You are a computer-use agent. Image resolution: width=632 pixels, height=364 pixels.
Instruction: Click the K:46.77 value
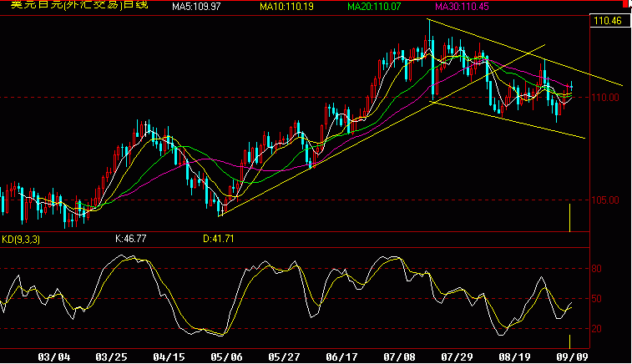point(130,239)
